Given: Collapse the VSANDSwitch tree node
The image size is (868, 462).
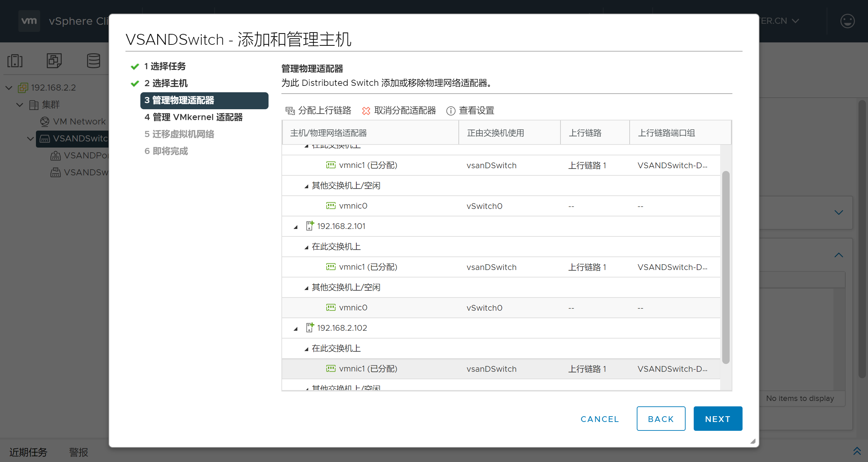Looking at the screenshot, I should click(31, 139).
